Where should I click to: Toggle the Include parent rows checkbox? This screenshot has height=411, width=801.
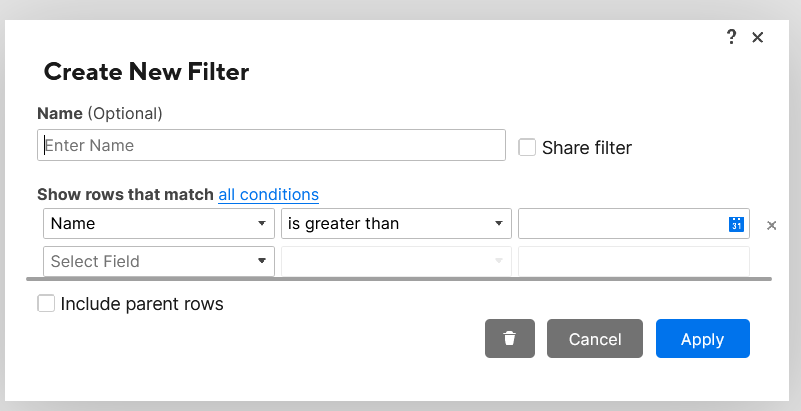pos(46,303)
